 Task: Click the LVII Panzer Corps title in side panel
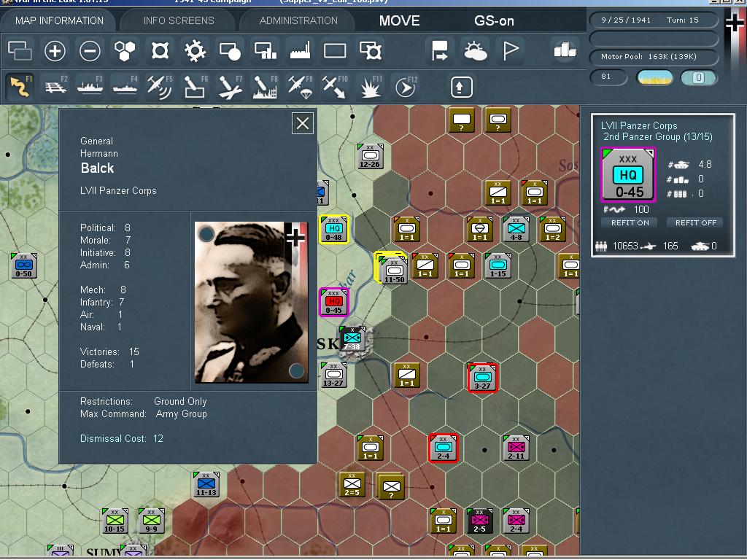[639, 125]
